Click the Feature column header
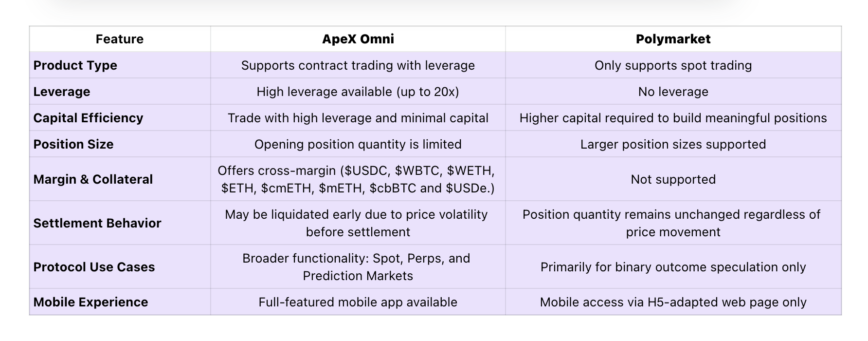868x341 pixels. click(x=120, y=39)
